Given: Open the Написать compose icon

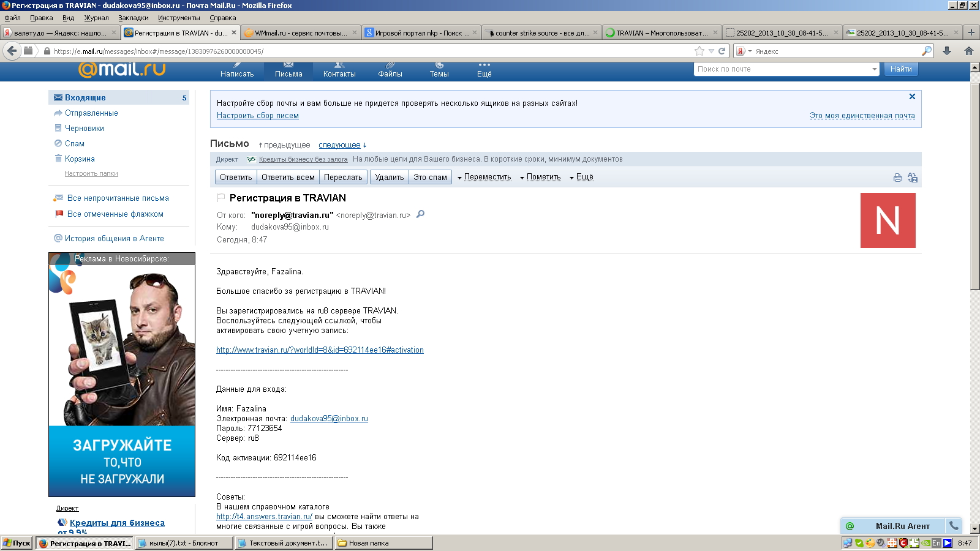Looking at the screenshot, I should click(x=237, y=70).
